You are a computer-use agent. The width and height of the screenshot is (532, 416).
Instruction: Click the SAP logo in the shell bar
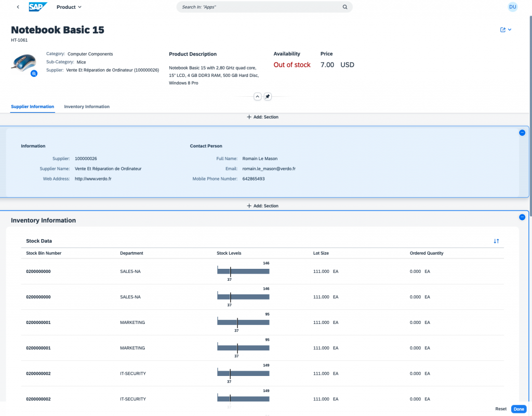pos(38,7)
